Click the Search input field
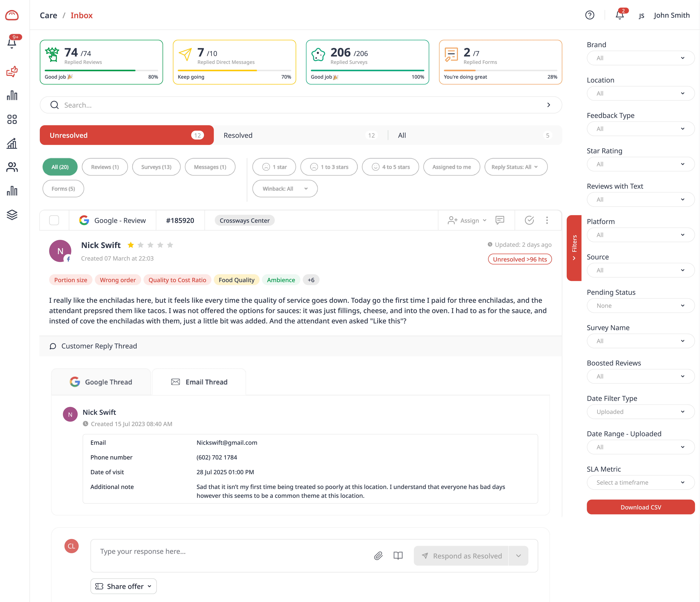 301,105
